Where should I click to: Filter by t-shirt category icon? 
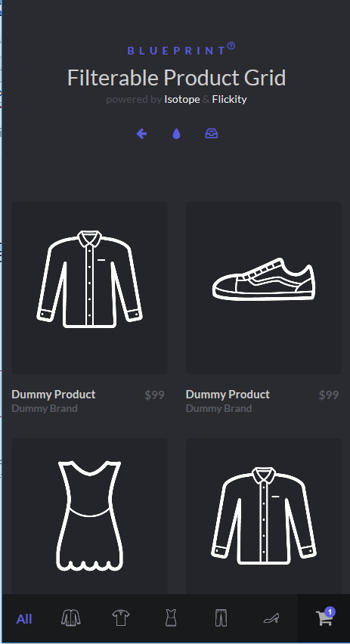tap(121, 618)
